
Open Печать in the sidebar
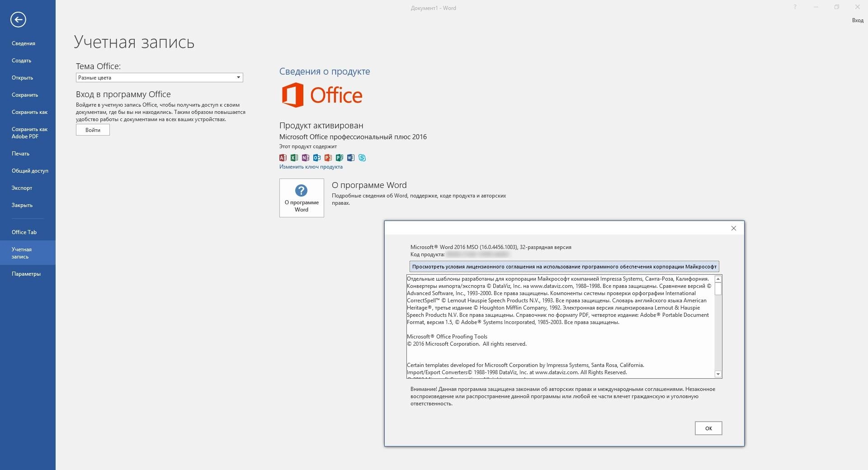click(x=20, y=154)
